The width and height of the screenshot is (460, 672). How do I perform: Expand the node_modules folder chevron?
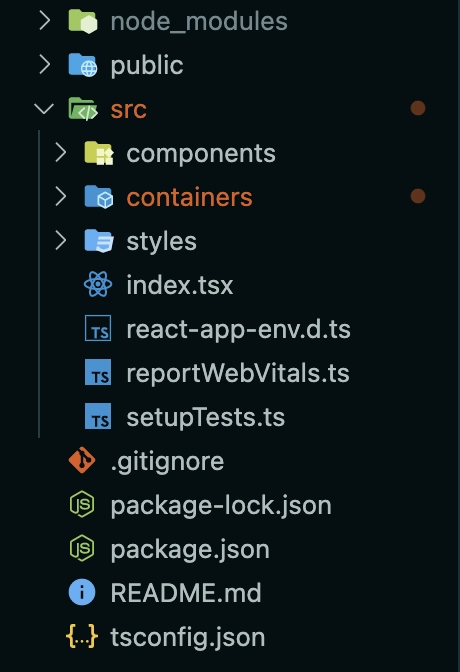tap(45, 21)
